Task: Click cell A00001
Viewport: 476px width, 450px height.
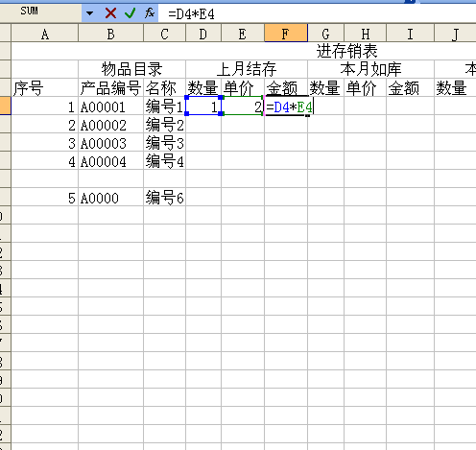Action: [110, 107]
